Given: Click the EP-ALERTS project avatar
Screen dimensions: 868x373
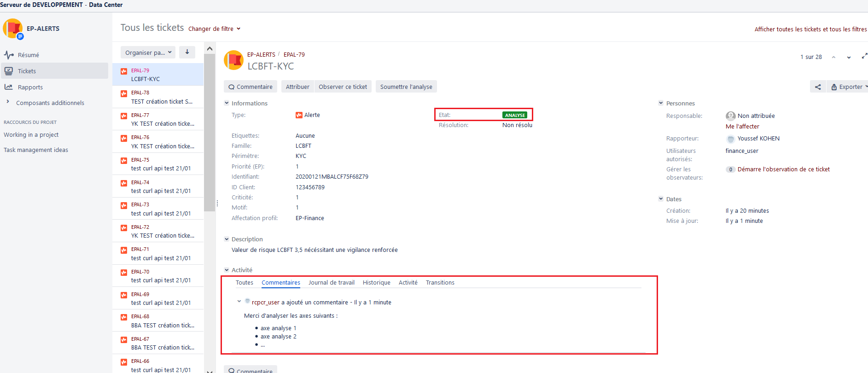Looking at the screenshot, I should coord(12,29).
